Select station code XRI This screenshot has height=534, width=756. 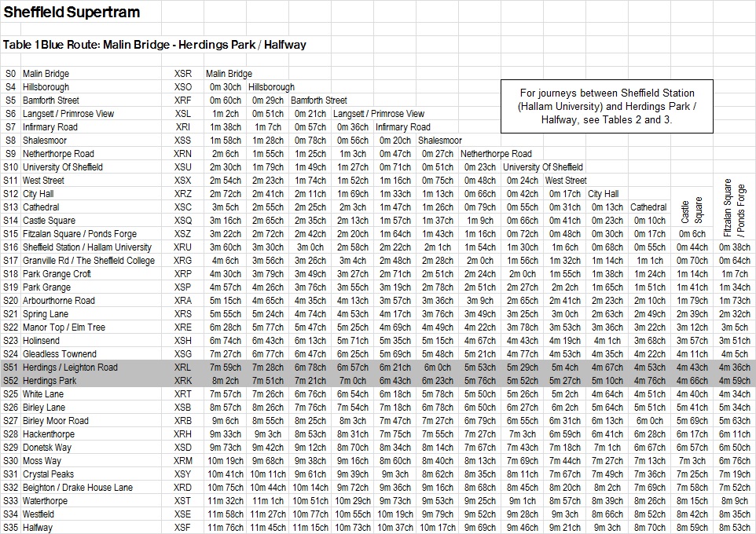point(183,127)
